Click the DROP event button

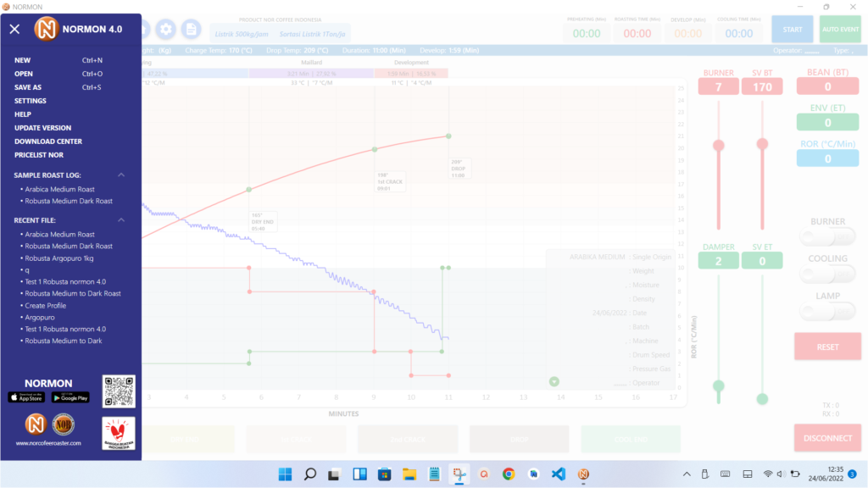520,440
